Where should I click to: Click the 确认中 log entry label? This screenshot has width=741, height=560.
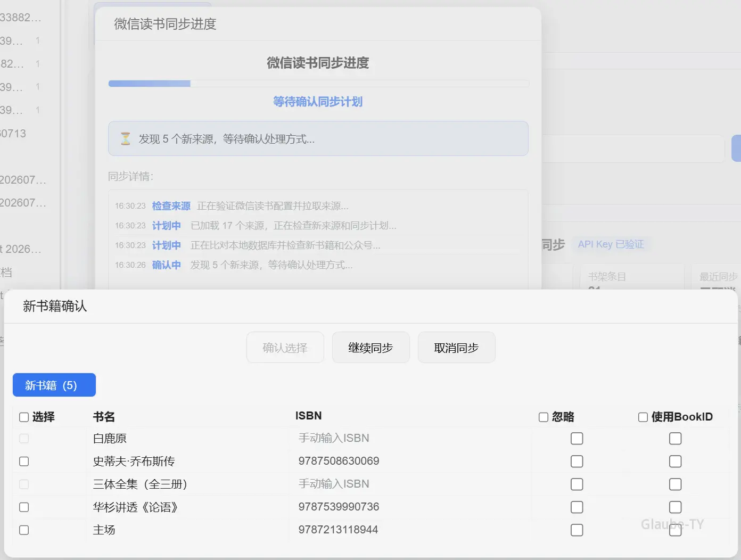pyautogui.click(x=167, y=265)
